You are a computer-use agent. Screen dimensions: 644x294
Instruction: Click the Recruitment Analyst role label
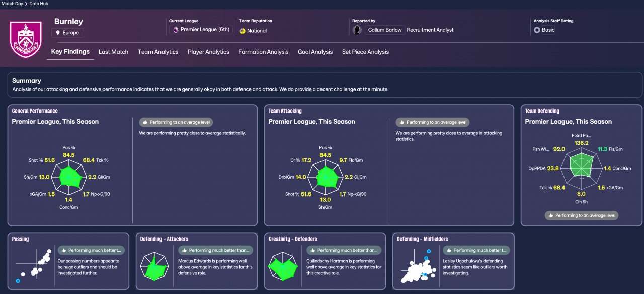[x=430, y=30]
